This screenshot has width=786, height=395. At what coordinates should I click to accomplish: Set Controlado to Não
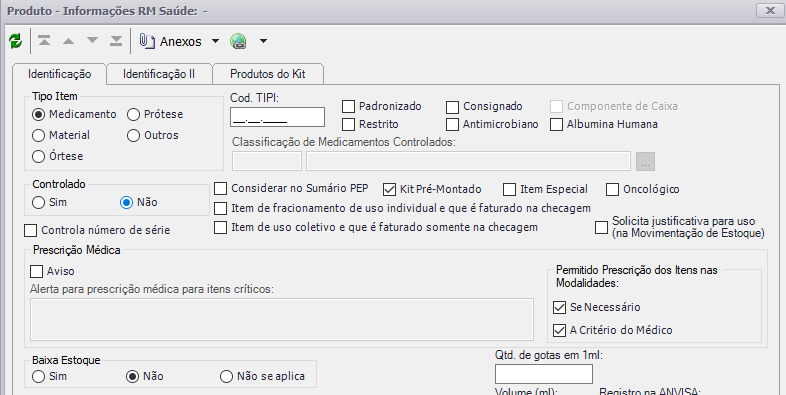click(126, 203)
